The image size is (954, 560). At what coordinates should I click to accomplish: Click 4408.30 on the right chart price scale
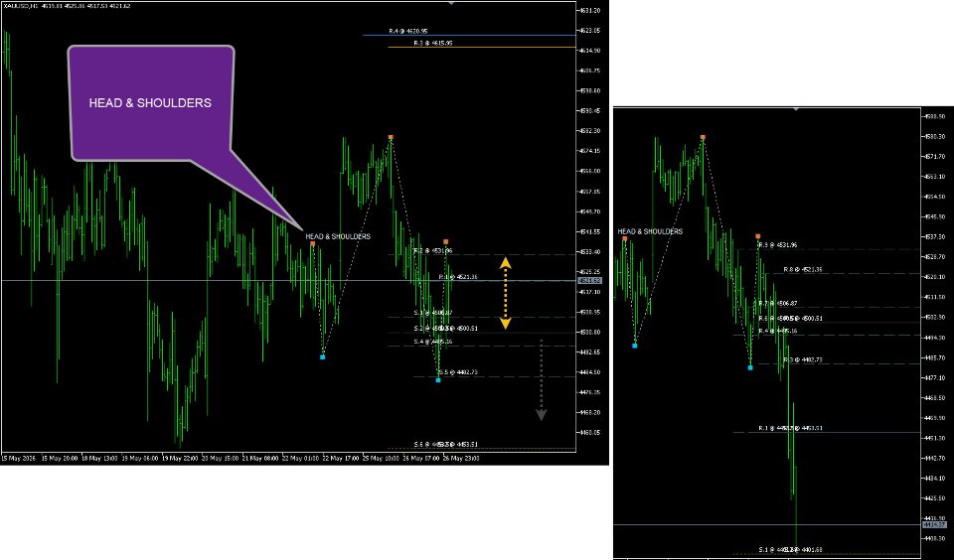tap(934, 539)
